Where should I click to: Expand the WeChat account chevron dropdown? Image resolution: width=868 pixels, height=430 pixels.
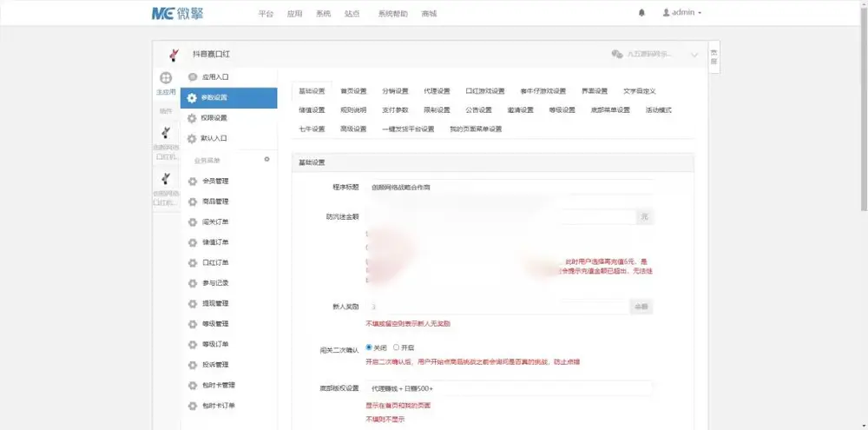point(694,55)
